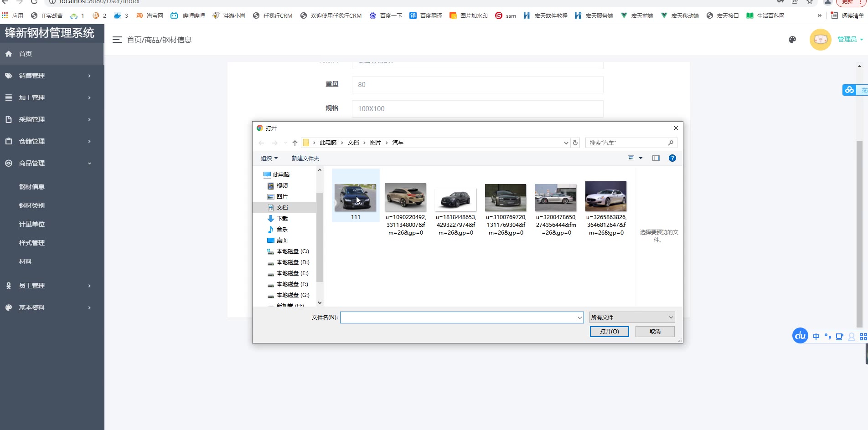868x430 pixels.
Task: Open the address bar path history dropdown
Action: (566, 143)
